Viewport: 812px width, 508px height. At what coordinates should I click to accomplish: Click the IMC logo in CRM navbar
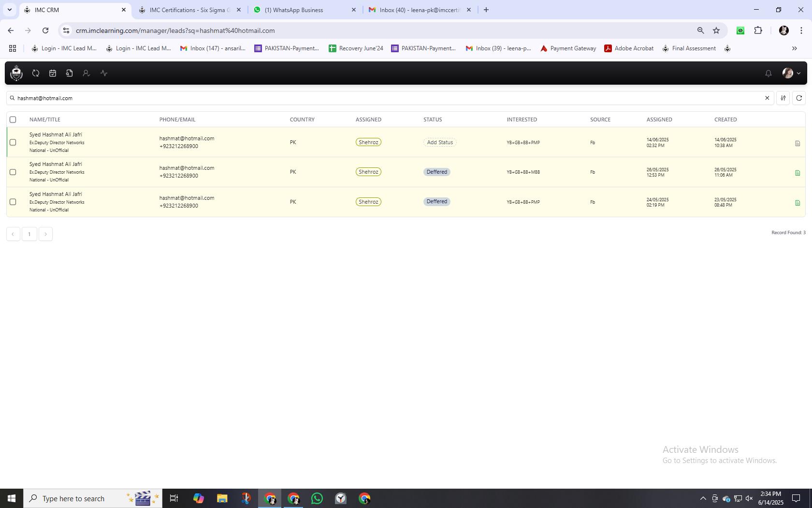[x=16, y=73]
